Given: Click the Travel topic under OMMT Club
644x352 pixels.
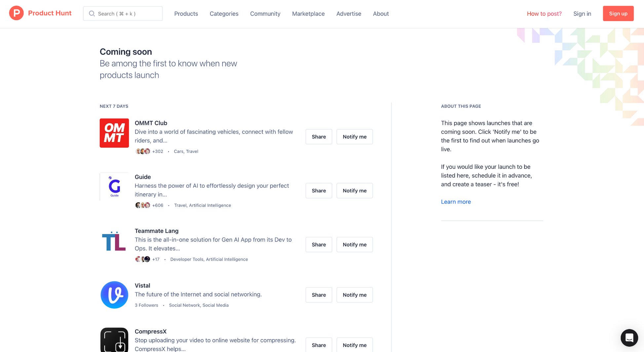Looking at the screenshot, I should click(x=192, y=151).
